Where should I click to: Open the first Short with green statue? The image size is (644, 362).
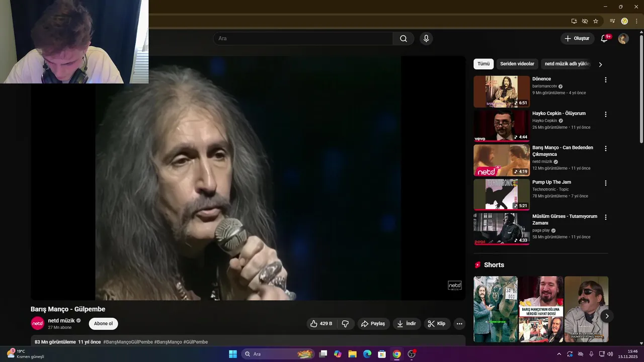pyautogui.click(x=496, y=309)
